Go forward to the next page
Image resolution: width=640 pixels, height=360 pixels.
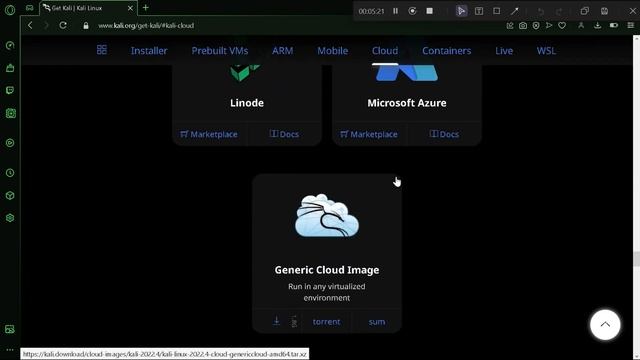click(46, 25)
